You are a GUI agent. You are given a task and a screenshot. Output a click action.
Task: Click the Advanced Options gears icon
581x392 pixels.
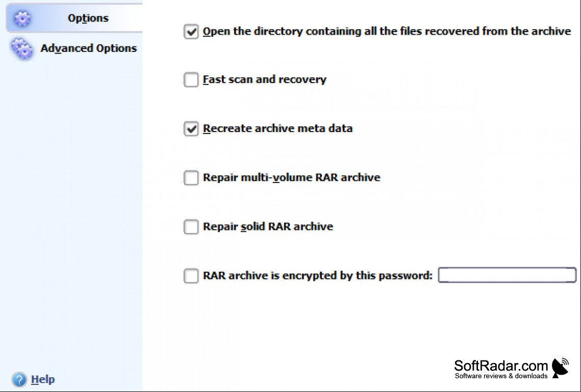click(21, 48)
